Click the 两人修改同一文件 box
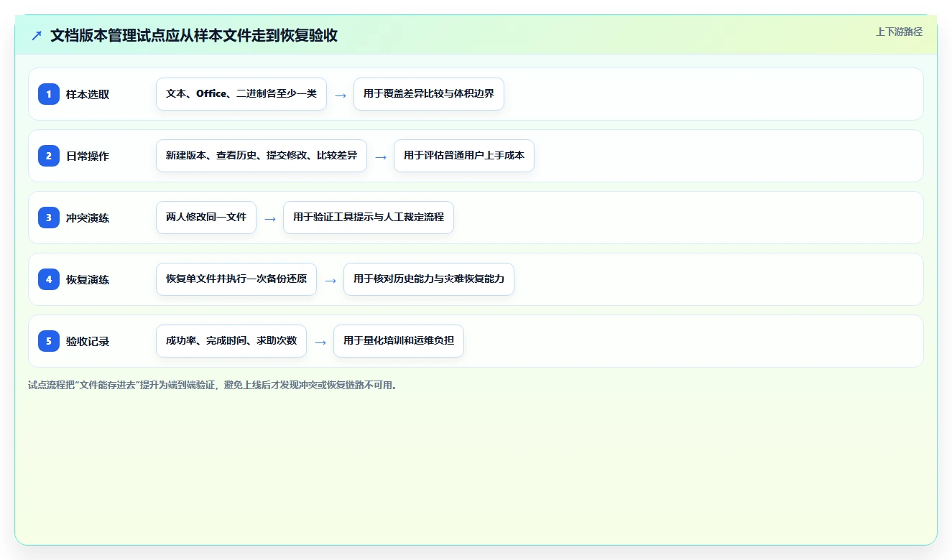The image size is (952, 560). 206,218
